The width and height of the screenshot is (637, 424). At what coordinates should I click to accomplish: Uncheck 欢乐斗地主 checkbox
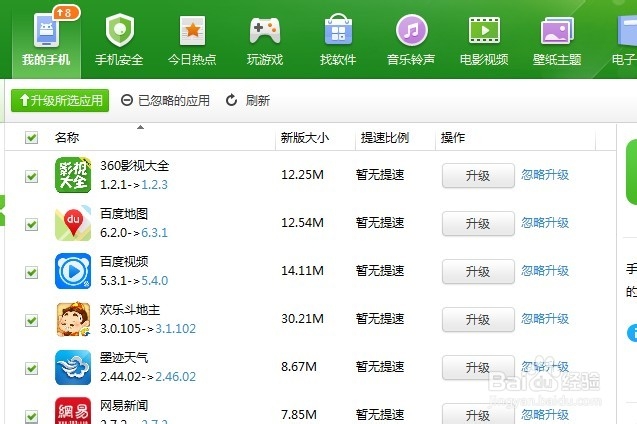click(x=31, y=320)
